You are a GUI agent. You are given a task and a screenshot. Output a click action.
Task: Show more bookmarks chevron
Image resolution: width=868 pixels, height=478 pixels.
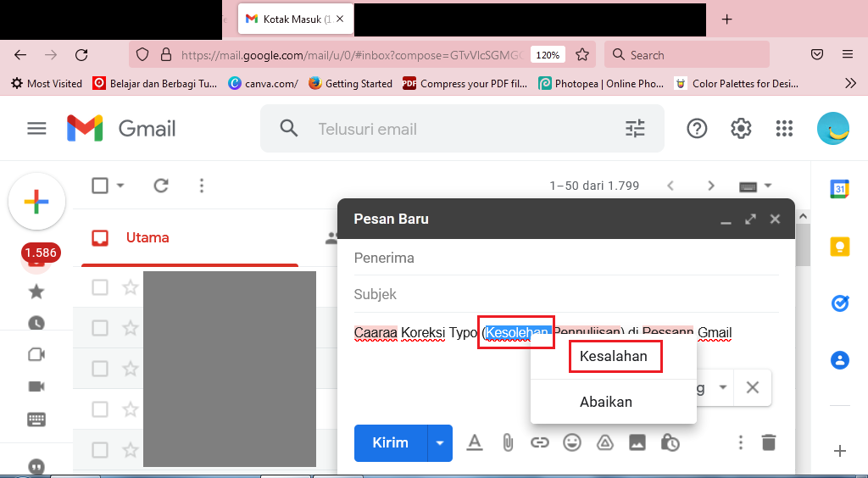[x=850, y=84]
